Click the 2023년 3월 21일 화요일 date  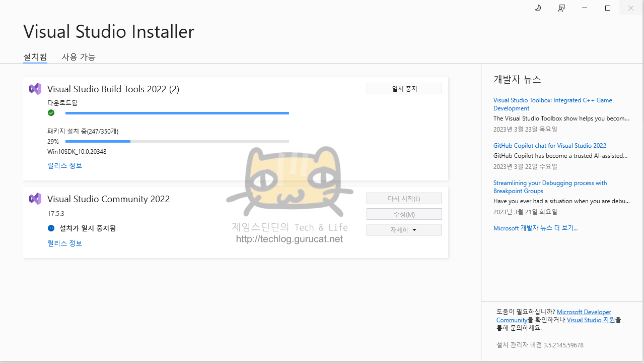click(x=525, y=212)
